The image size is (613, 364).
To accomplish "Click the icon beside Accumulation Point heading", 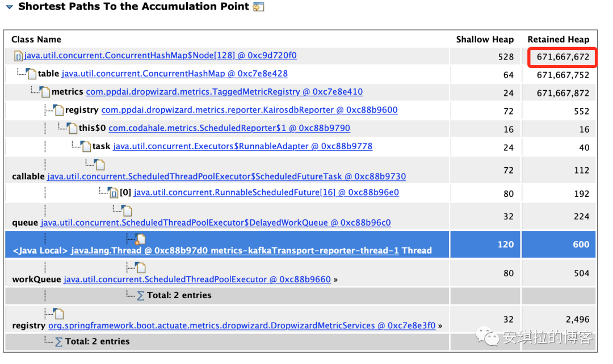I will [x=258, y=7].
